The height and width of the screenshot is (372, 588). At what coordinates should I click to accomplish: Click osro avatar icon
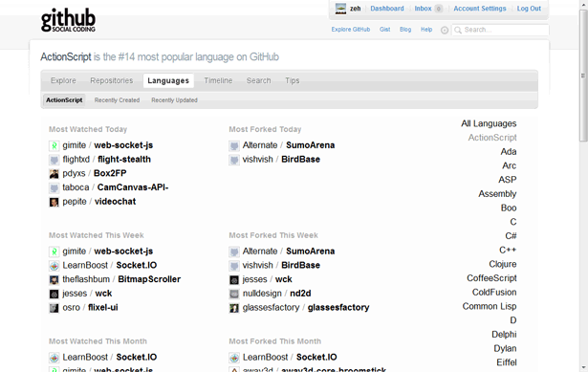[x=54, y=308]
